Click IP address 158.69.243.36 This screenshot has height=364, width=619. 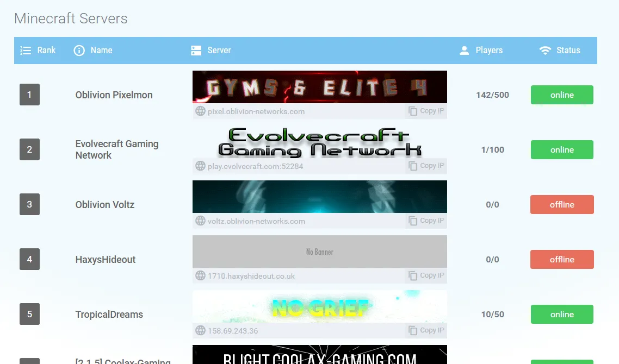(233, 331)
